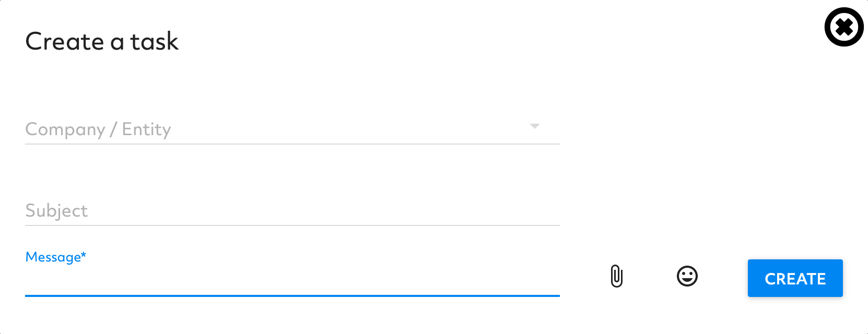
Task: Dismiss the dialog via the black X icon
Action: [844, 27]
